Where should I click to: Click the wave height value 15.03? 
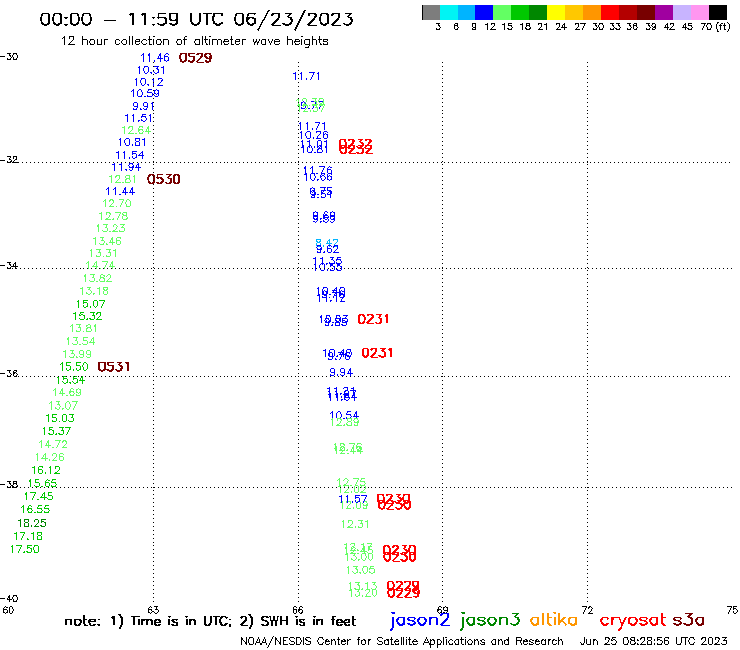click(60, 418)
